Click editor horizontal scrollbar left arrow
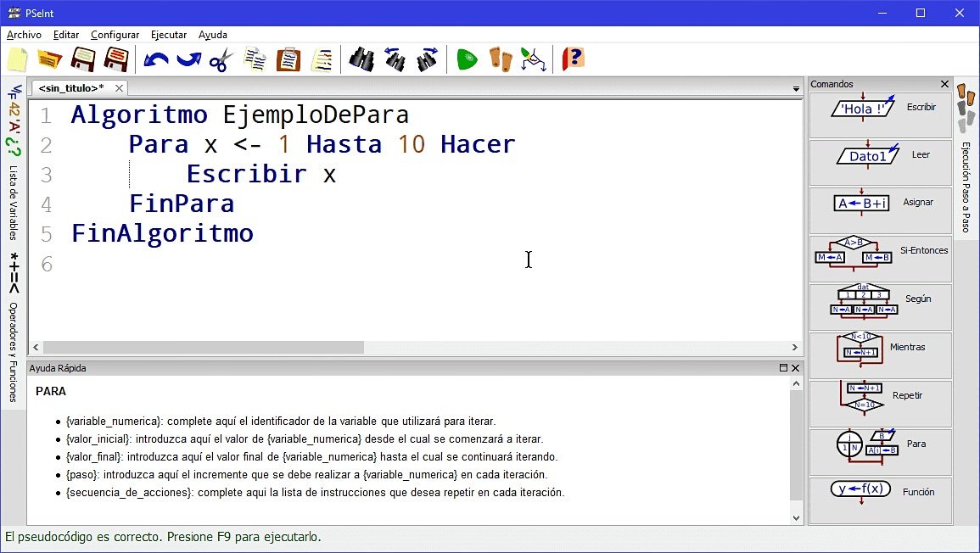 click(36, 347)
